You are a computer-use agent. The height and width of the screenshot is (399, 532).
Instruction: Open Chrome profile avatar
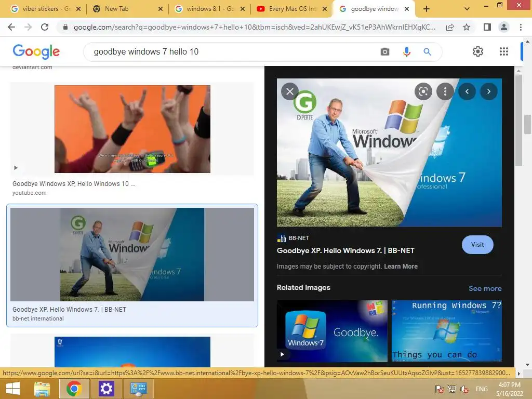504,27
